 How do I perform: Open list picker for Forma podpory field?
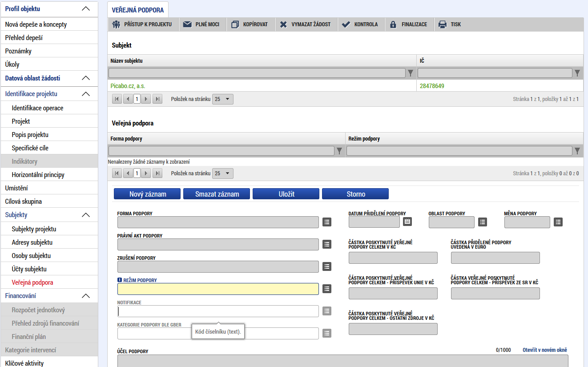click(x=327, y=222)
